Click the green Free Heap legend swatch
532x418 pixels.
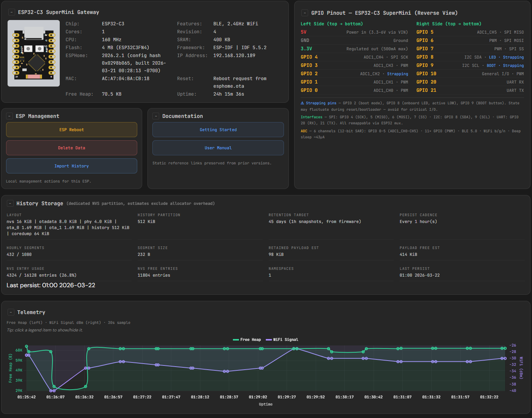point(236,340)
